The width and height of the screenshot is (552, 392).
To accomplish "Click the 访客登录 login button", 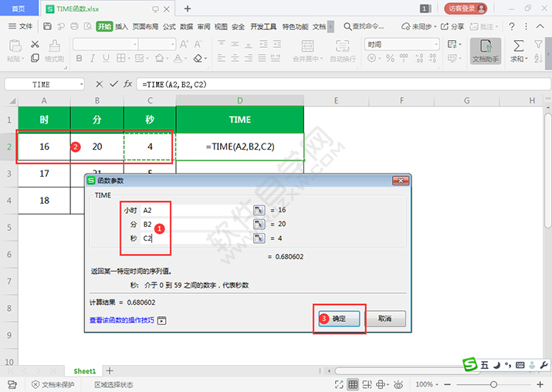I will point(466,8).
